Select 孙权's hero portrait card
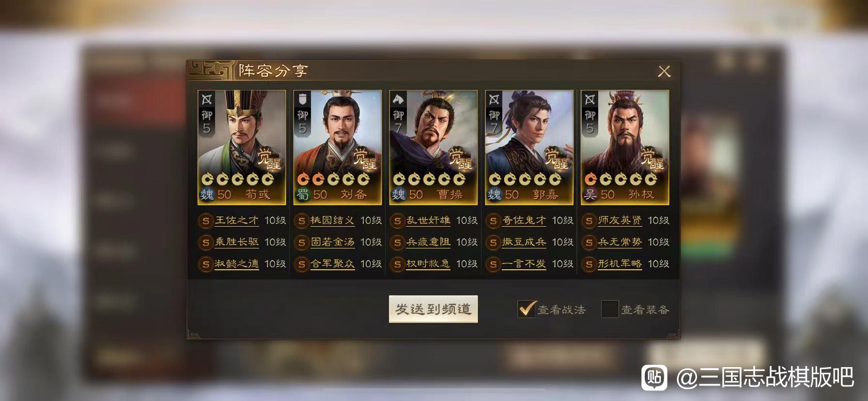The height and width of the screenshot is (401, 868). coord(625,147)
